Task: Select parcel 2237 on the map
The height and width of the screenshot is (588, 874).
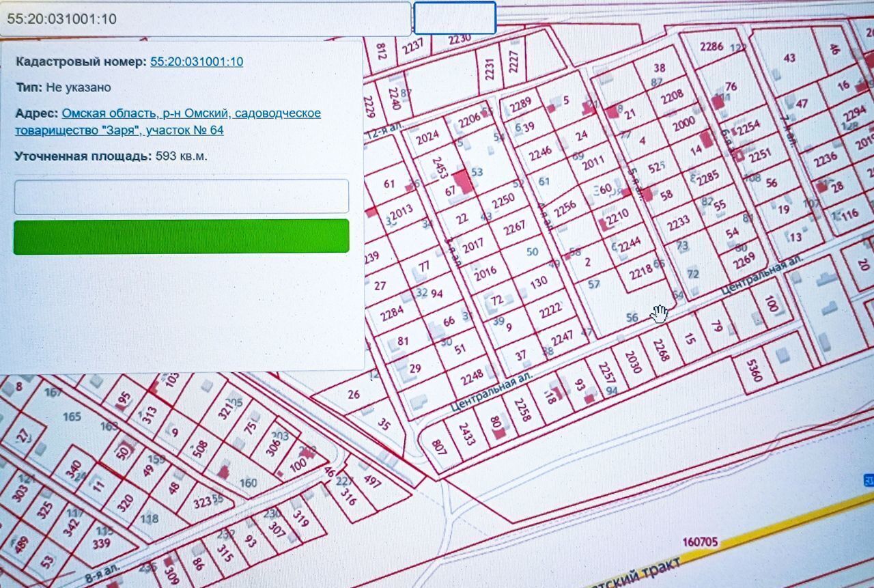Action: tap(412, 46)
